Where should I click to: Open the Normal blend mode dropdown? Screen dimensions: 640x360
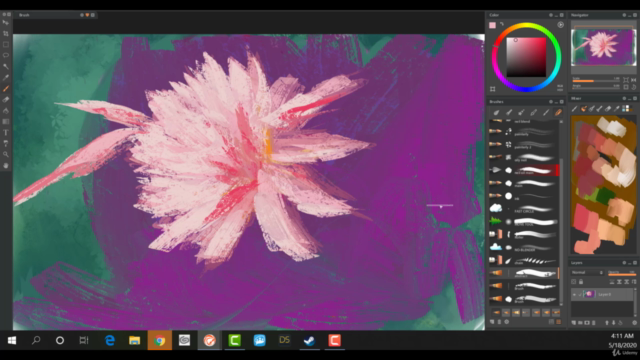(587, 272)
